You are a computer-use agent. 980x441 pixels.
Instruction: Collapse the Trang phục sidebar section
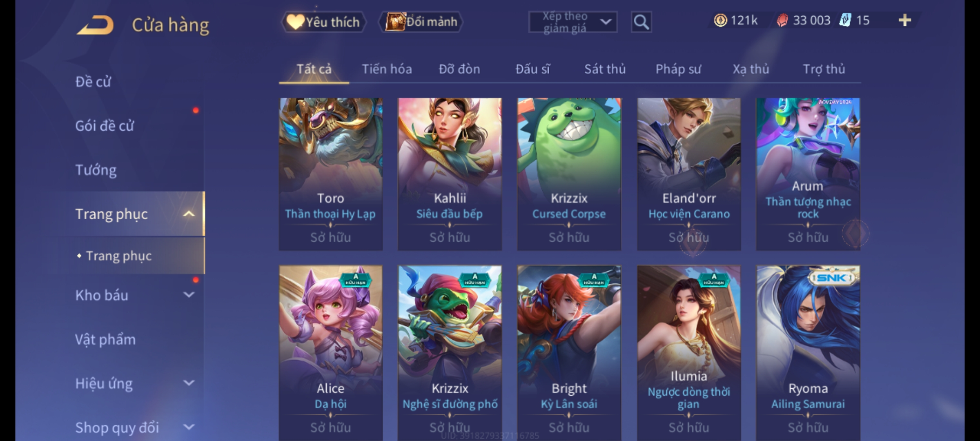tap(189, 214)
